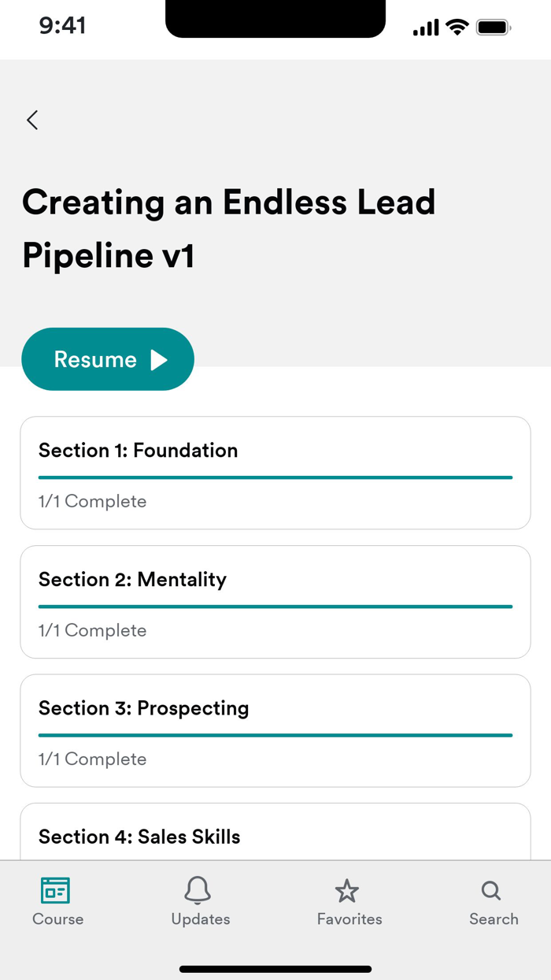This screenshot has width=551, height=980.
Task: Click Section 1 Foundation progress bar
Action: click(x=275, y=477)
